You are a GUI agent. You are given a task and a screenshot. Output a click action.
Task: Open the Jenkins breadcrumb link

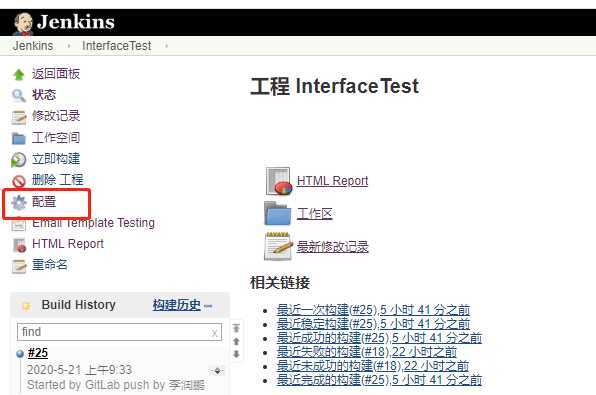tap(33, 46)
